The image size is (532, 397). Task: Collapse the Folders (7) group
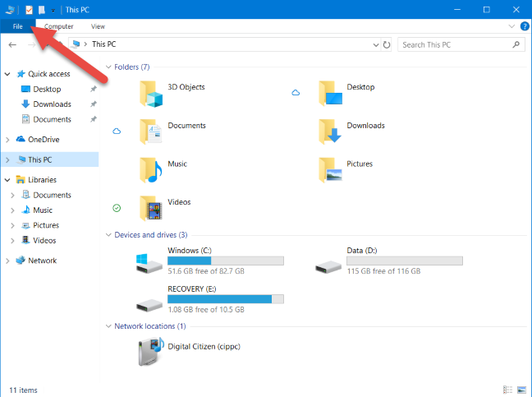pyautogui.click(x=108, y=67)
